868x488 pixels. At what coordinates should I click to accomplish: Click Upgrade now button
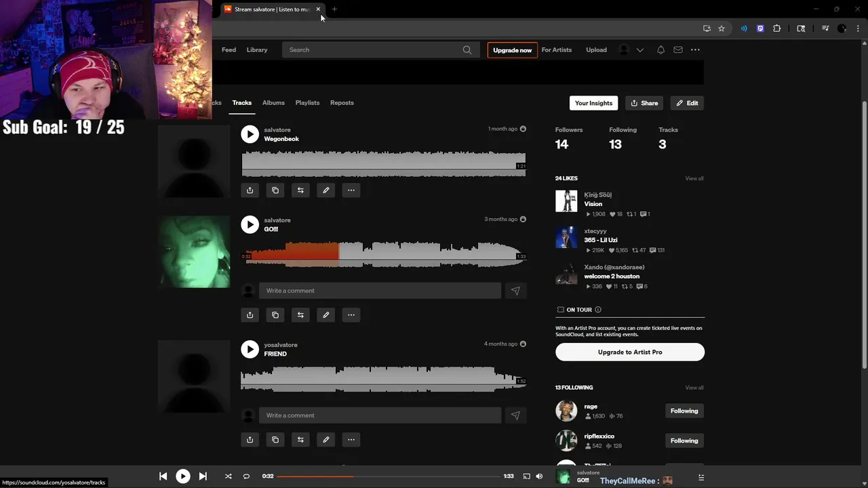[513, 50]
